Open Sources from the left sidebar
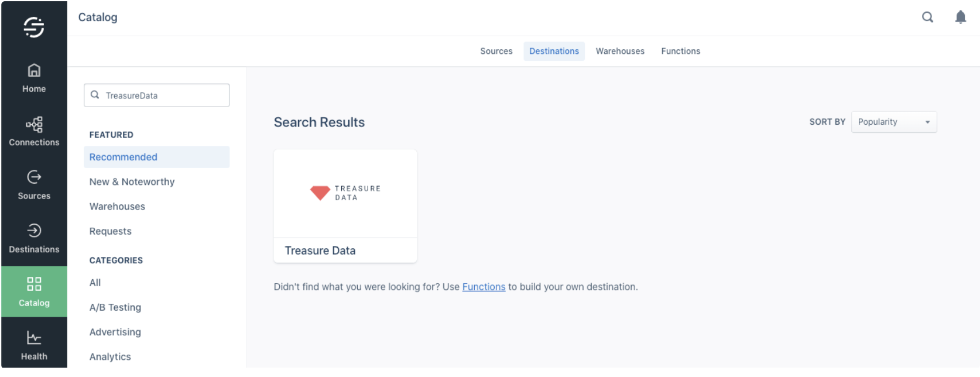 tap(34, 185)
